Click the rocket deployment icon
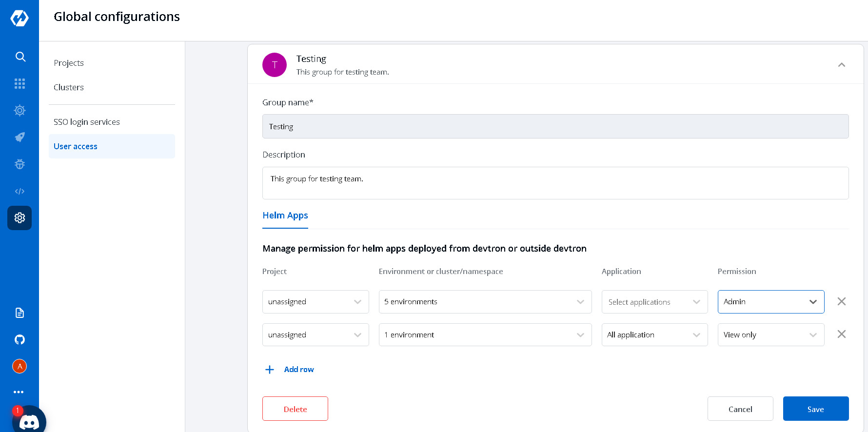This screenshot has width=868, height=432. (x=20, y=137)
